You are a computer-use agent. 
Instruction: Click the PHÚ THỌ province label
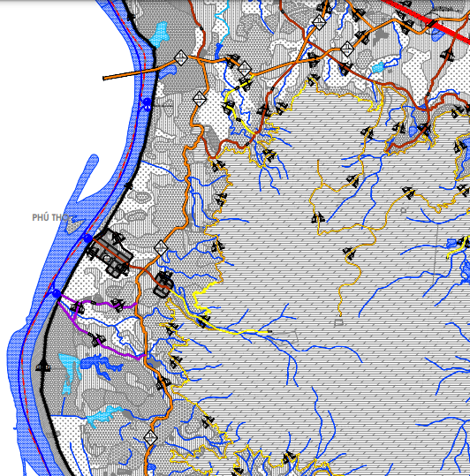50,217
